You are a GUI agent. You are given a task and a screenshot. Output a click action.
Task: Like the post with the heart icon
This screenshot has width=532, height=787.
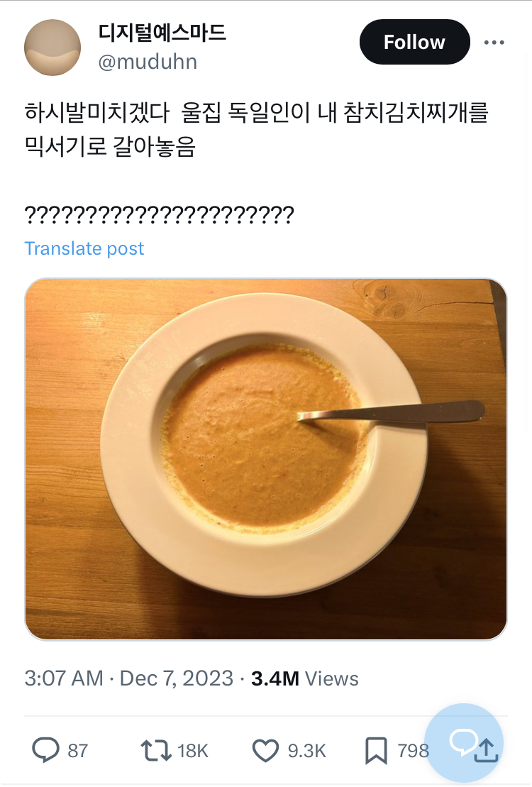265,751
